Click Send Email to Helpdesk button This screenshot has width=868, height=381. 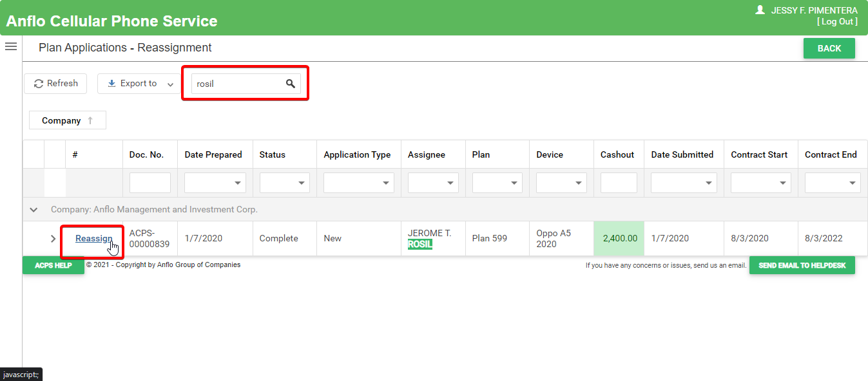[802, 265]
